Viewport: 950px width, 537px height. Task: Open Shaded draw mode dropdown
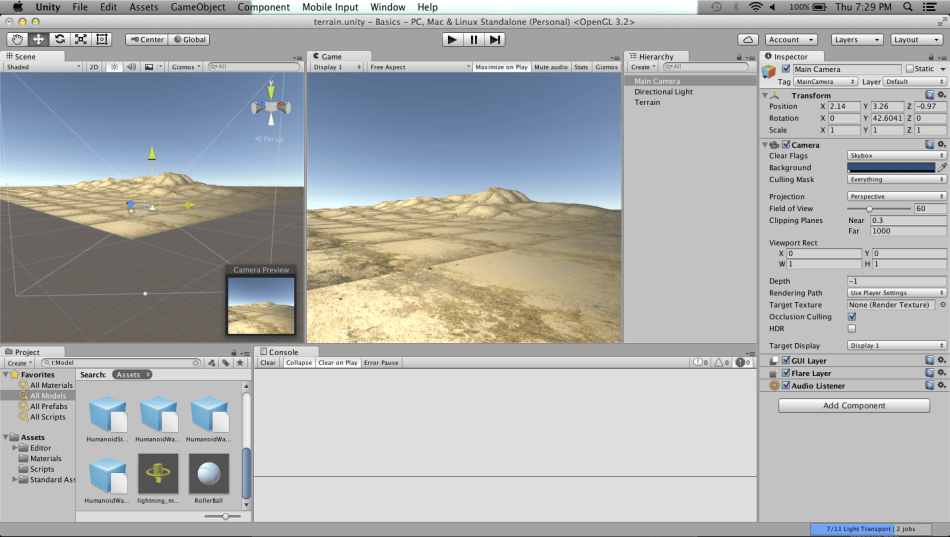point(43,67)
